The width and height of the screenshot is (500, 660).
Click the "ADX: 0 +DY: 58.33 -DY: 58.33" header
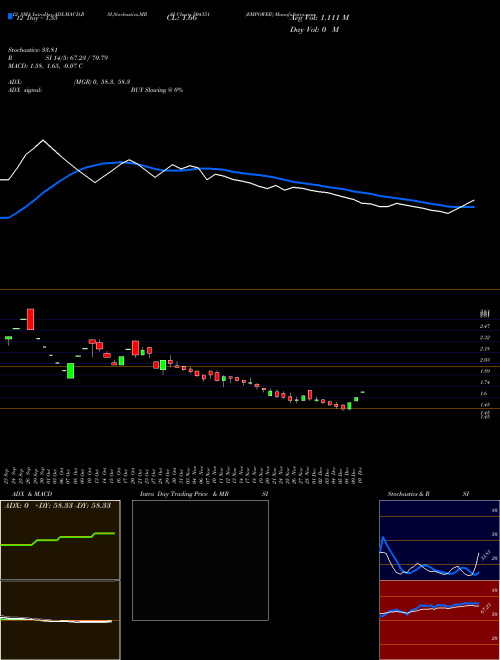pos(58,506)
